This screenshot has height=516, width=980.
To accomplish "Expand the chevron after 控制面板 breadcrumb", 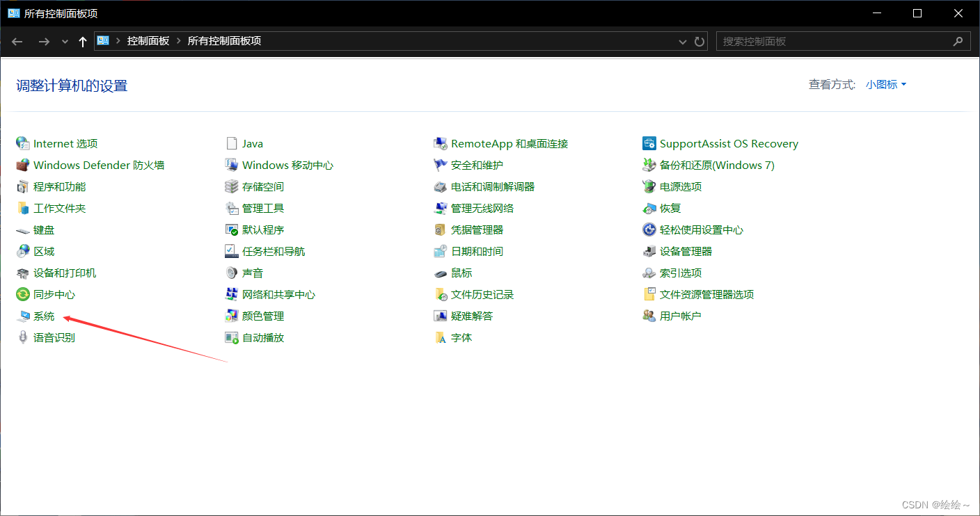I will (179, 41).
